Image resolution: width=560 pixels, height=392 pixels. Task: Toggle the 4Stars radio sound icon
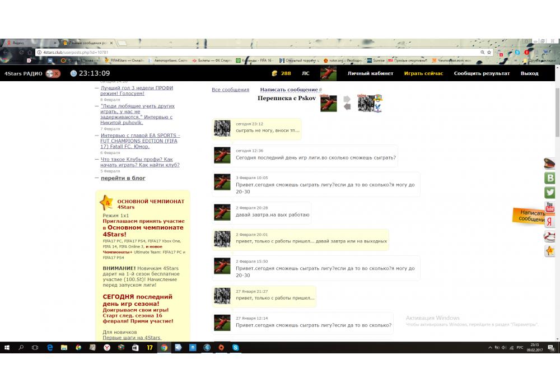53,73
